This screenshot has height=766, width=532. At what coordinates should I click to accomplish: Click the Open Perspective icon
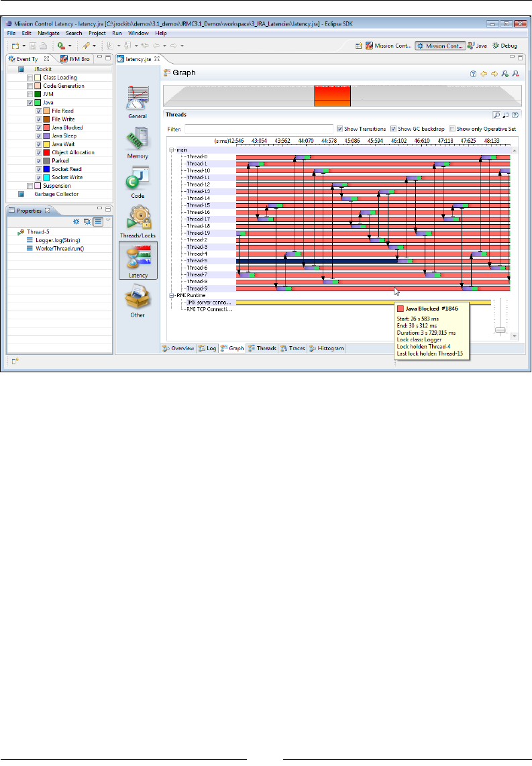click(x=358, y=46)
